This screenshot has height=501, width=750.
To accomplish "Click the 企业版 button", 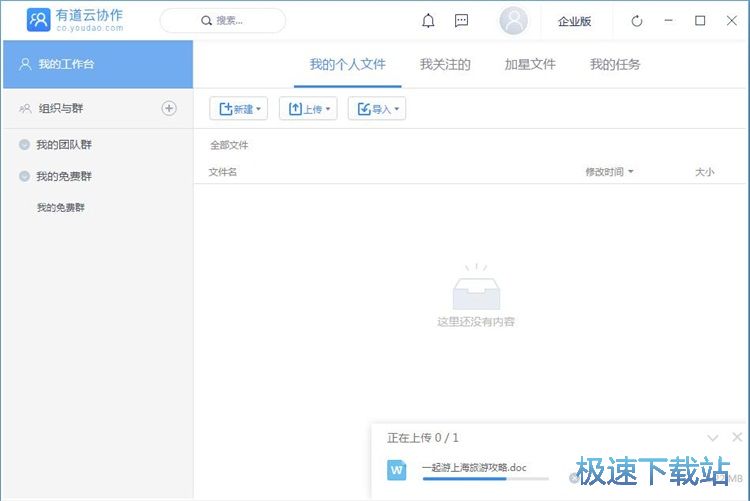I will pos(574,21).
